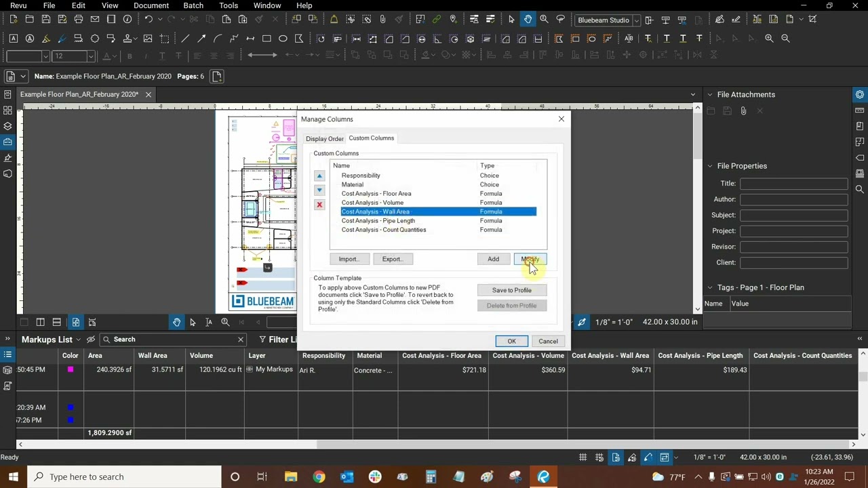The height and width of the screenshot is (488, 868).
Task: Toggle the split view vertical icon in the bottom bar
Action: [x=40, y=322]
